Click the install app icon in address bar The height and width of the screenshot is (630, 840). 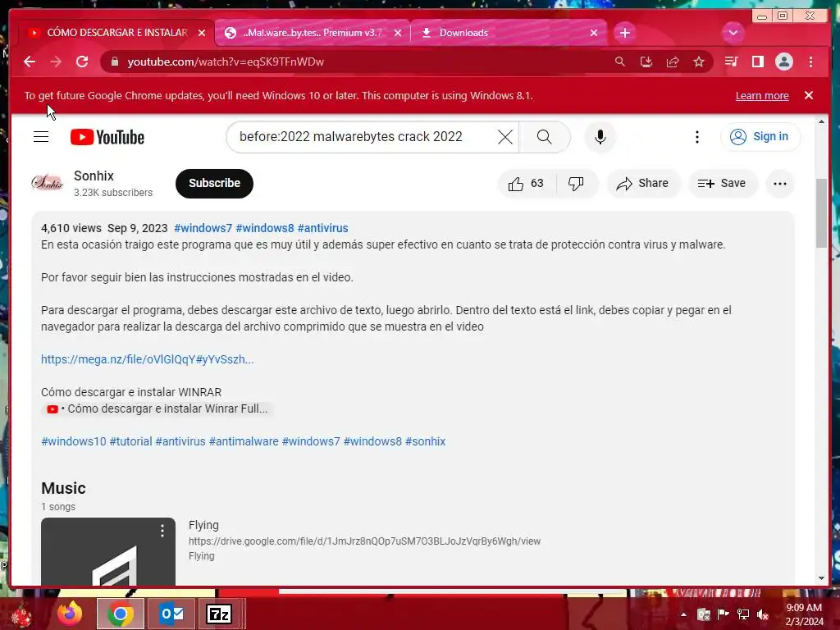pyautogui.click(x=646, y=62)
